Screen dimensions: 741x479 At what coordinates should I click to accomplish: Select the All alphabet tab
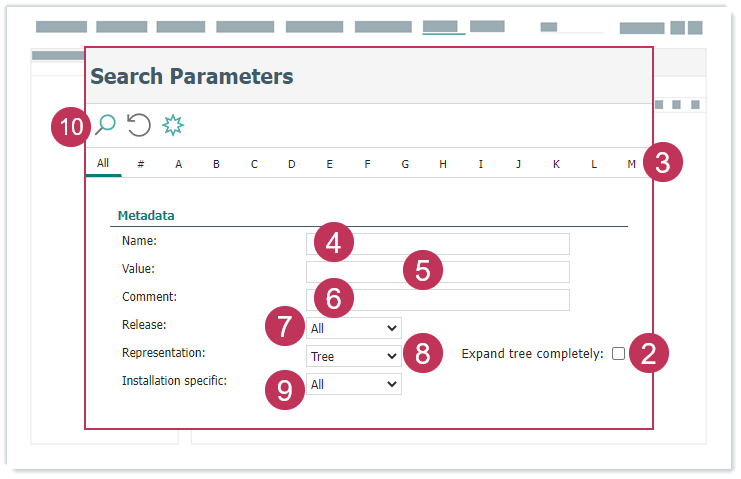click(x=103, y=163)
